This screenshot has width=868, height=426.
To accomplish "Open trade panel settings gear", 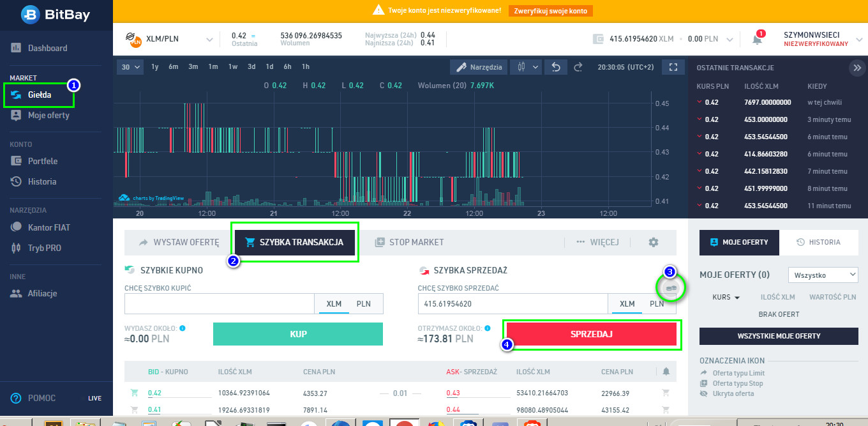I will (653, 242).
